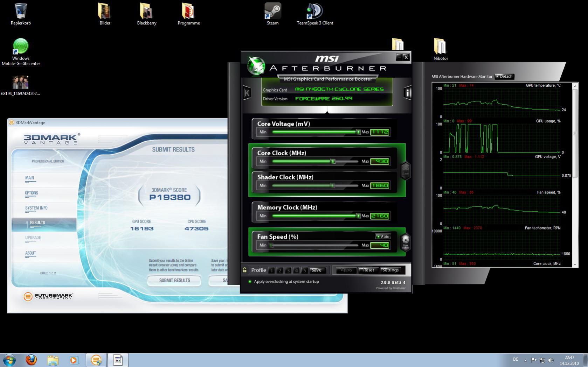Launch Firefox from the taskbar

[x=31, y=360]
